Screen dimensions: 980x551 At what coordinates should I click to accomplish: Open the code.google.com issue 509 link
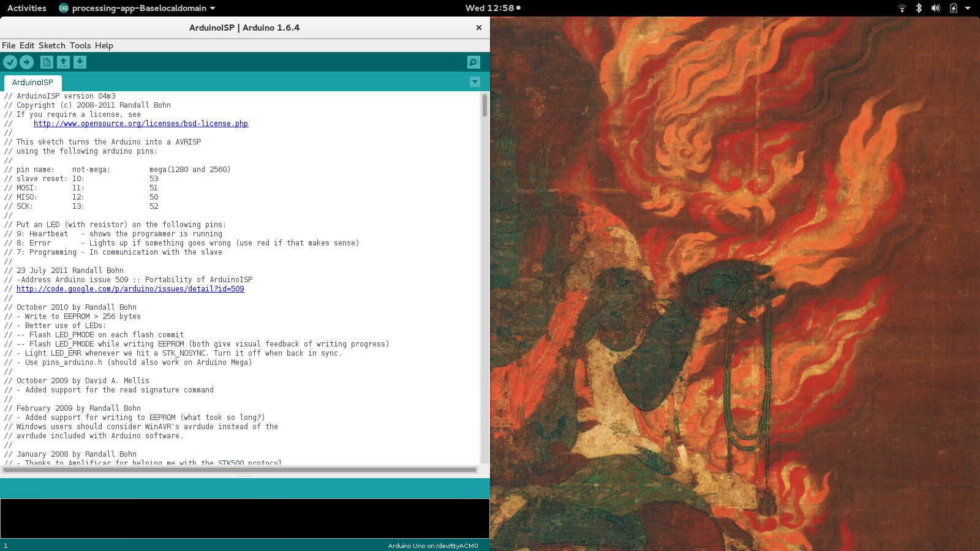click(130, 289)
